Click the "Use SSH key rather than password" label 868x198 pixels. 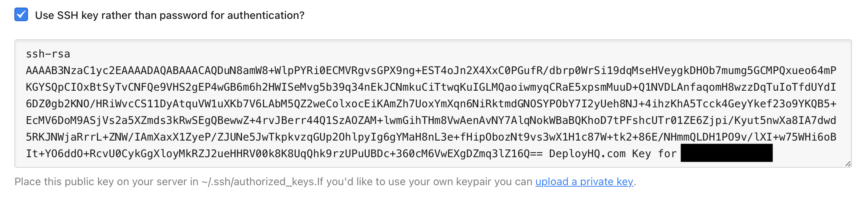click(x=169, y=15)
